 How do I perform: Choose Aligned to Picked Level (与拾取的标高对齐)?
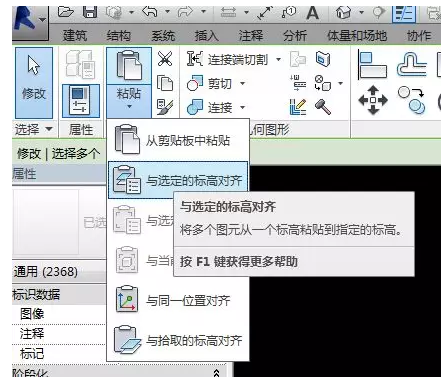coord(178,340)
